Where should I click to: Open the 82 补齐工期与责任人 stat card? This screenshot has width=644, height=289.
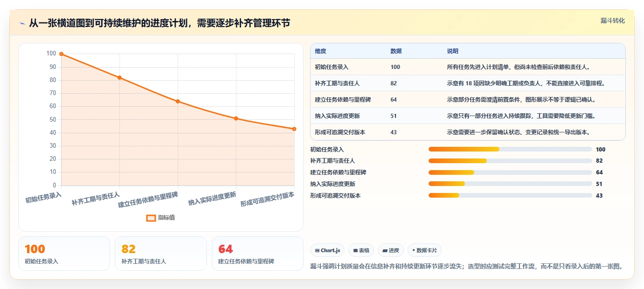[x=161, y=254]
